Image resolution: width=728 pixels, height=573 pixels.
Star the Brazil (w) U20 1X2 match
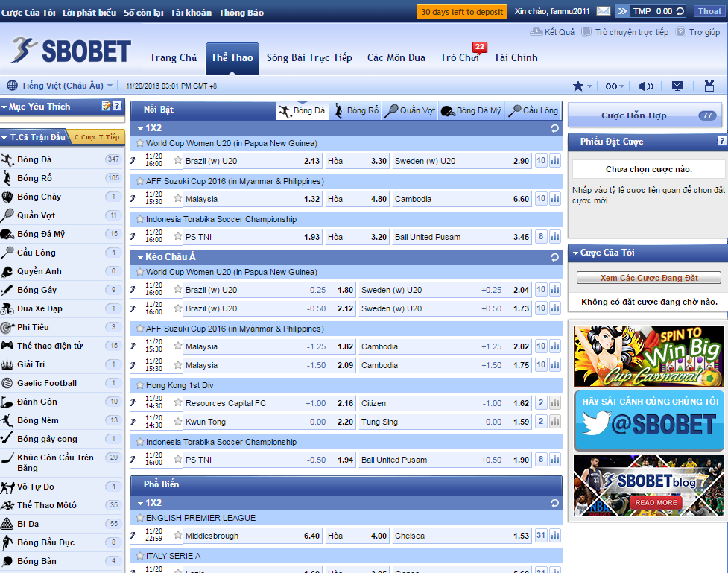177,161
